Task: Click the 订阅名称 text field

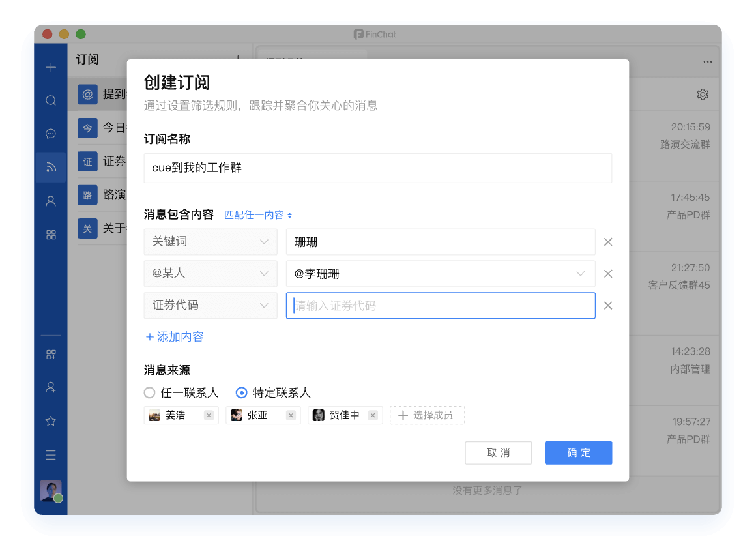Action: [377, 168]
